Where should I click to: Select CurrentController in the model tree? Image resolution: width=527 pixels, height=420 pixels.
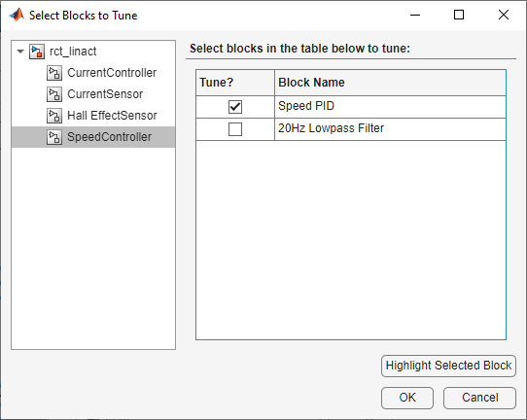pos(112,73)
